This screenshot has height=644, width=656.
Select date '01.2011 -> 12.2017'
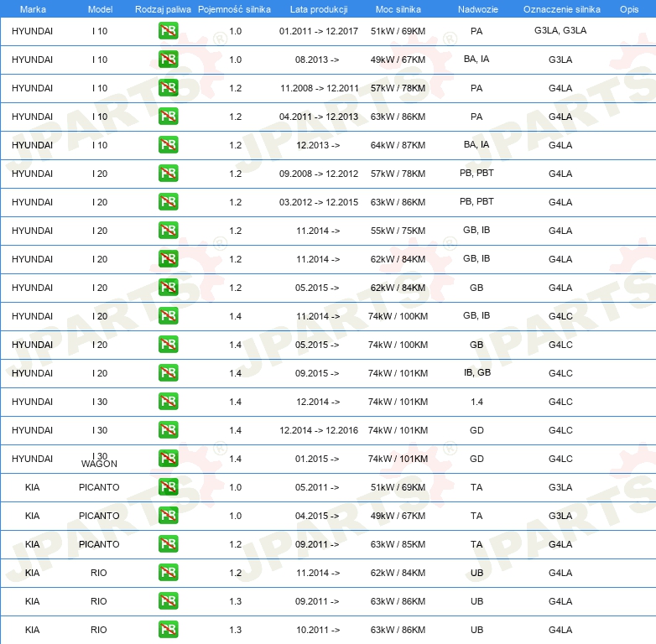pos(319,31)
